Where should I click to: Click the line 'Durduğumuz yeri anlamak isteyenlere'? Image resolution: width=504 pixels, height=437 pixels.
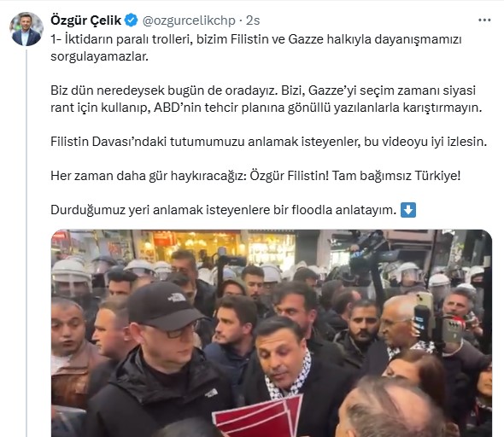(x=224, y=210)
